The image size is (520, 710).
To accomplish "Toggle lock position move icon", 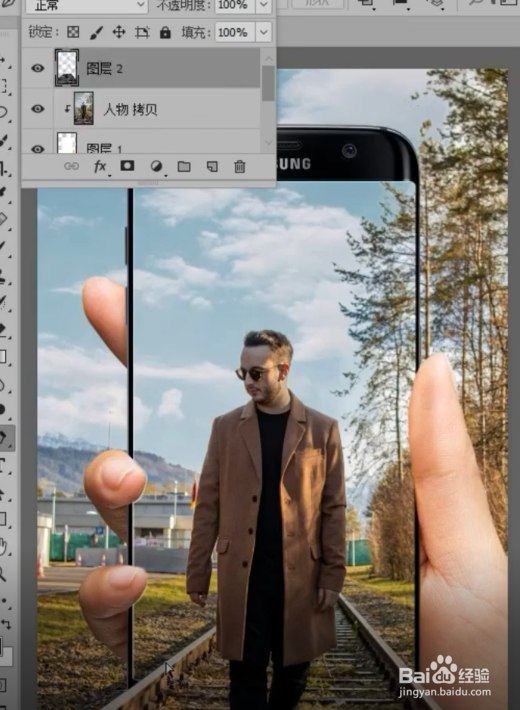I will tap(119, 32).
